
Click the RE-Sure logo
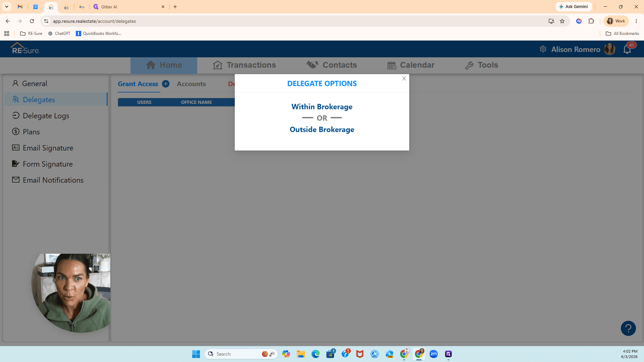click(25, 49)
